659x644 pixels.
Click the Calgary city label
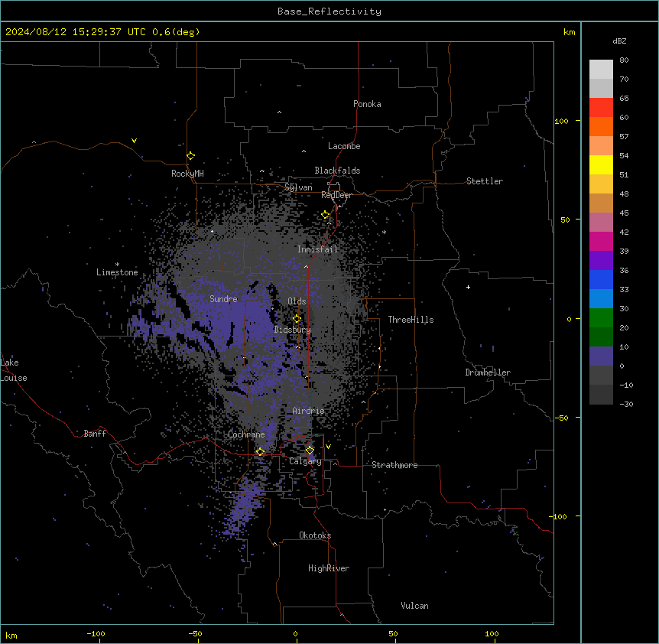pos(306,461)
